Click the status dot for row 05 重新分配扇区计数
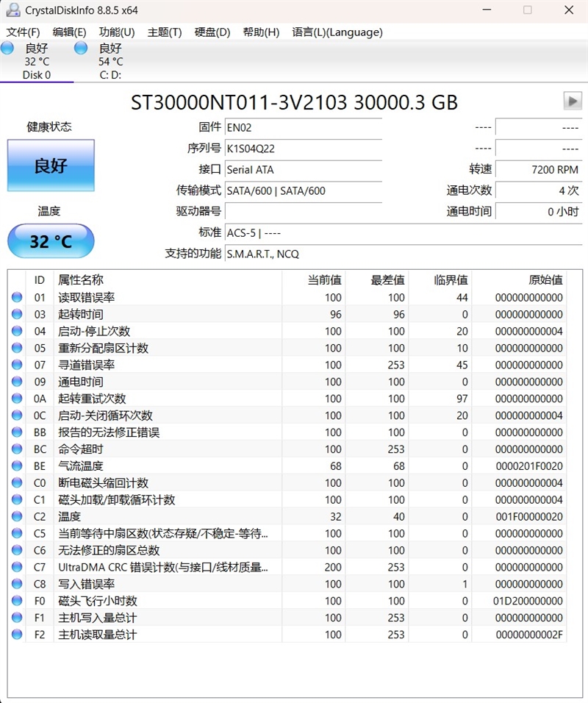588x703 pixels. coord(17,348)
